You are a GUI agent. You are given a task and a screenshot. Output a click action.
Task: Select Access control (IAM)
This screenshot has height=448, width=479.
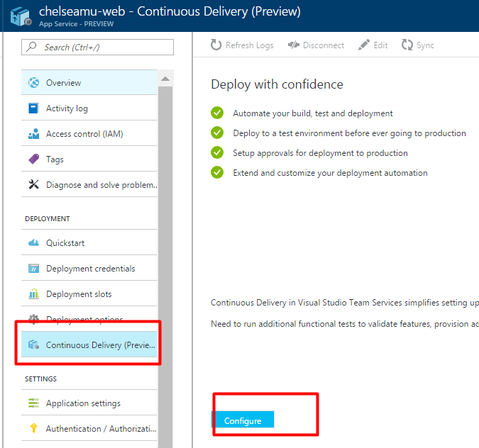[89, 134]
